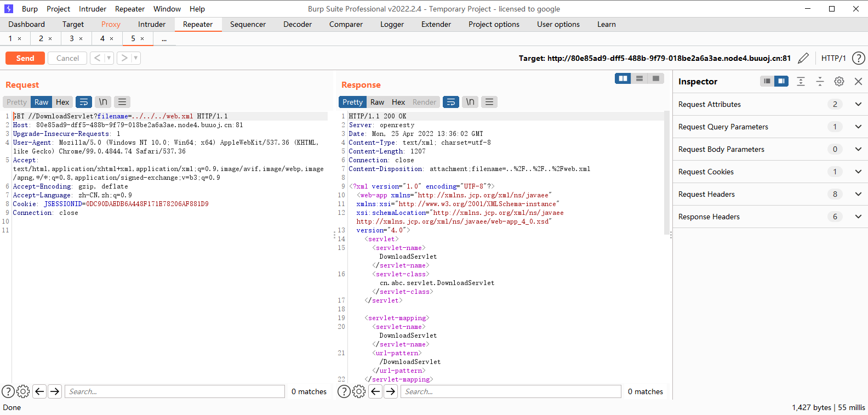Close Repeater tab 5

pyautogui.click(x=142, y=39)
